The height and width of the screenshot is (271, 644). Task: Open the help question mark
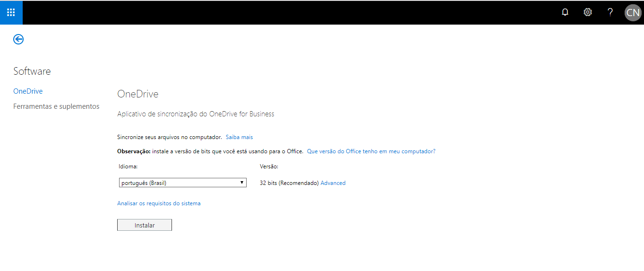pos(610,12)
